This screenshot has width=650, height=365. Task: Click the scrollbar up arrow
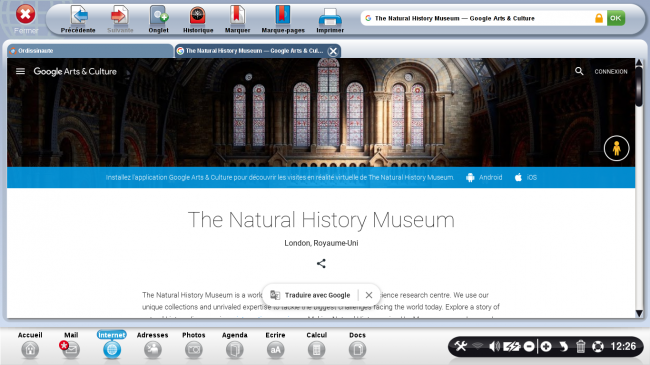coord(639,63)
